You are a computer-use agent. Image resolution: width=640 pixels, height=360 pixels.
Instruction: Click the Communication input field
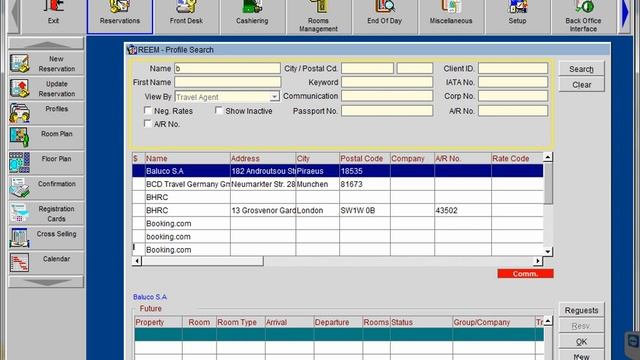387,96
